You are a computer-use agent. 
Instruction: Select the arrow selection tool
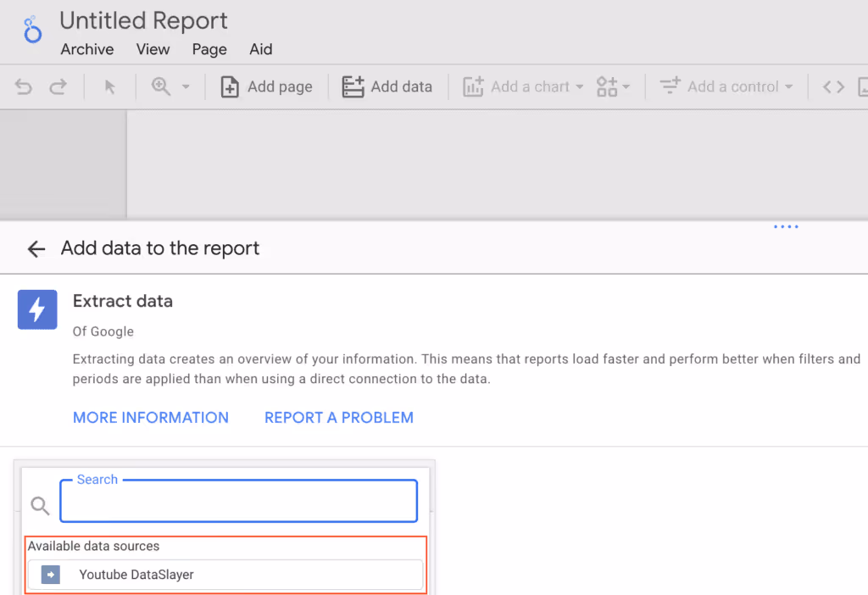109,86
